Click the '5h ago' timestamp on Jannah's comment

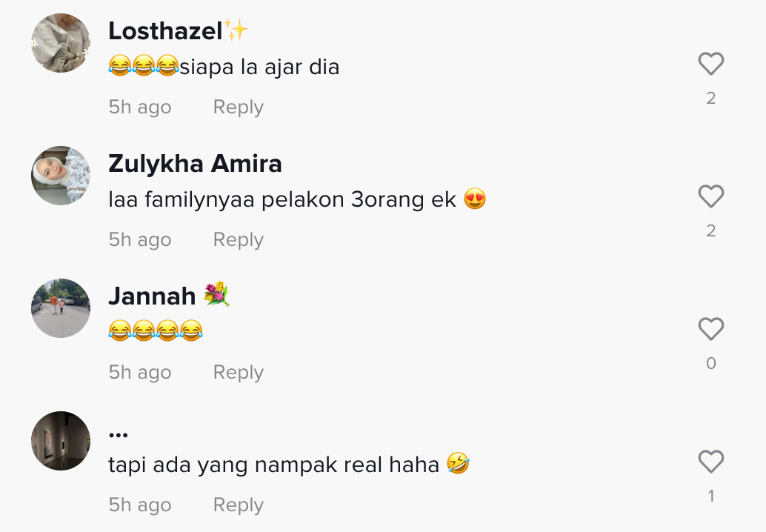(x=140, y=372)
